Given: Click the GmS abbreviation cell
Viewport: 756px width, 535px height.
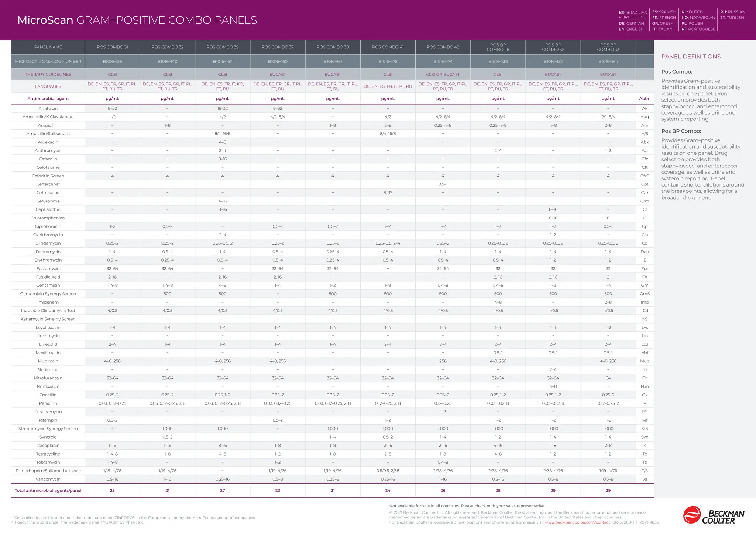Looking at the screenshot, I should coord(645,294).
